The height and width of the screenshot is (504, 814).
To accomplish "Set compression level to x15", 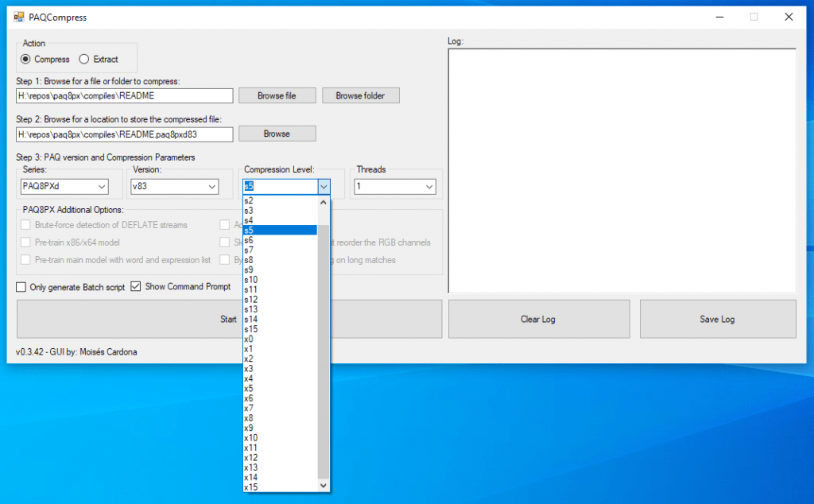I will (281, 487).
